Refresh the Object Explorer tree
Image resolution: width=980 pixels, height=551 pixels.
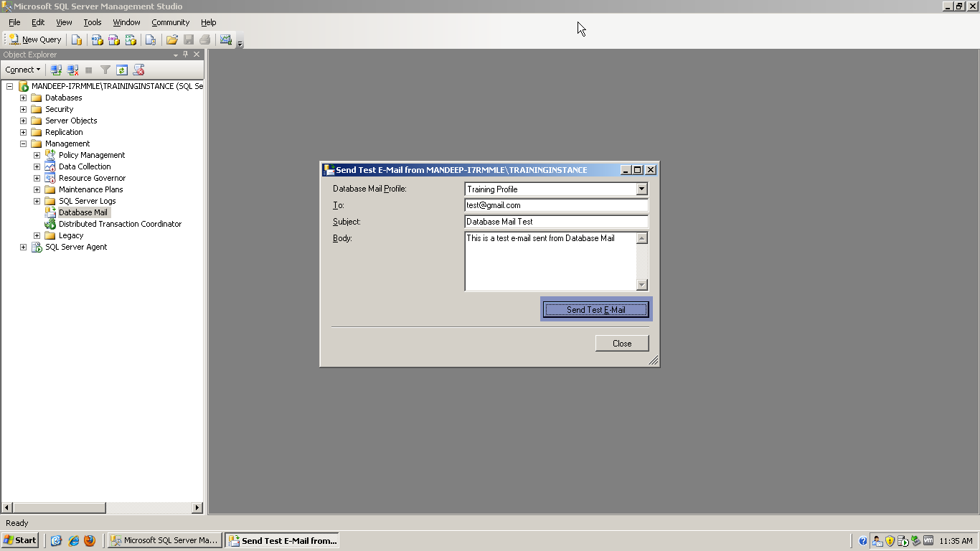click(x=122, y=70)
